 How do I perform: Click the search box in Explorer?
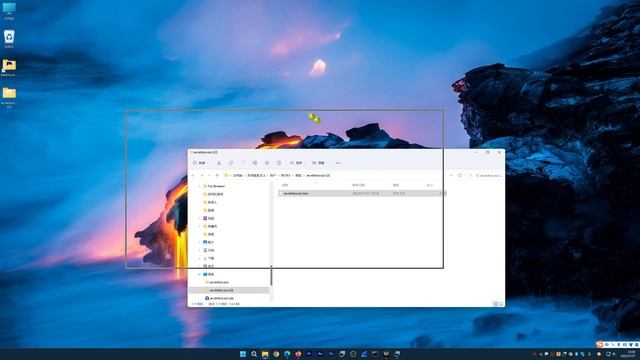[x=486, y=176]
